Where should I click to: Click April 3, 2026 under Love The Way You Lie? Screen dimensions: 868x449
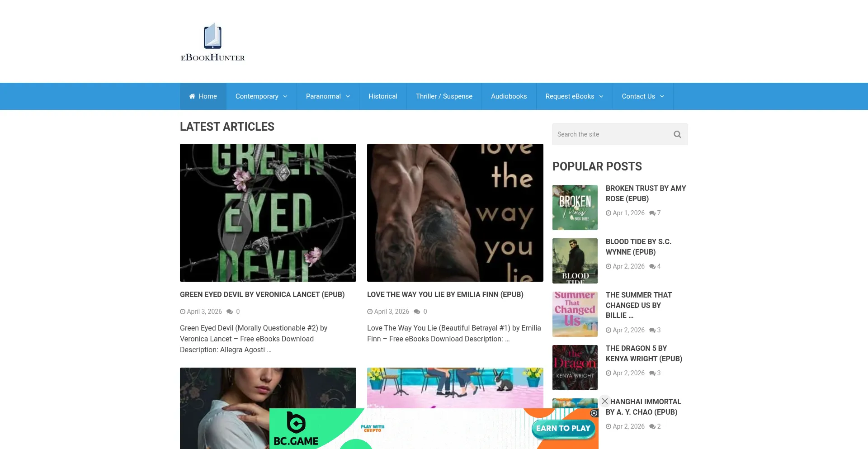tap(392, 312)
